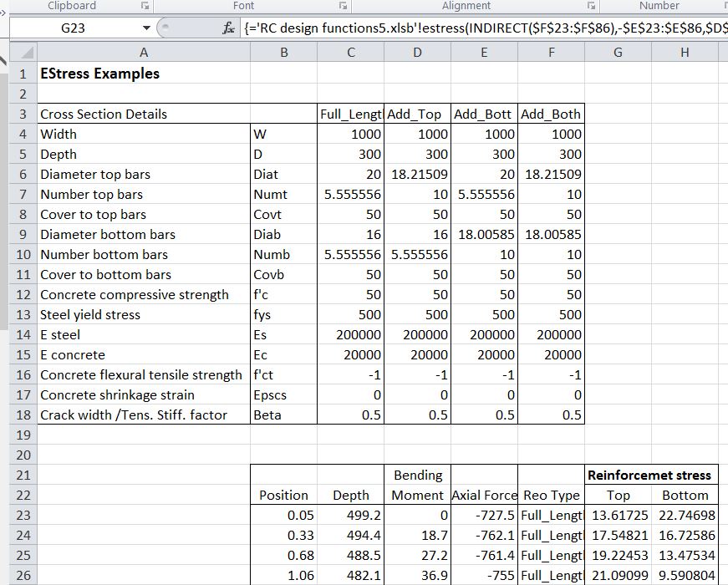Image resolution: width=728 pixels, height=585 pixels.
Task: Expand the Name Box dropdown arrow
Action: [x=147, y=28]
